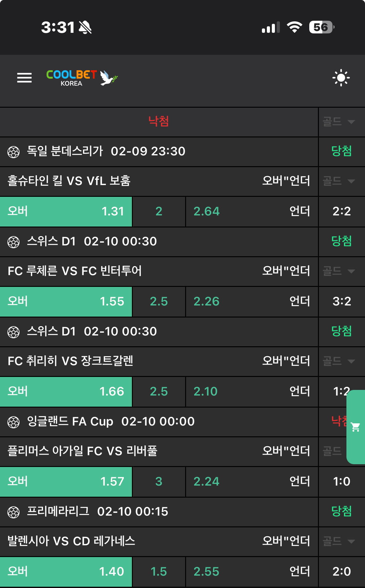
Task: Tap the 2.5 line for FC 취리히 match
Action: [x=159, y=391]
